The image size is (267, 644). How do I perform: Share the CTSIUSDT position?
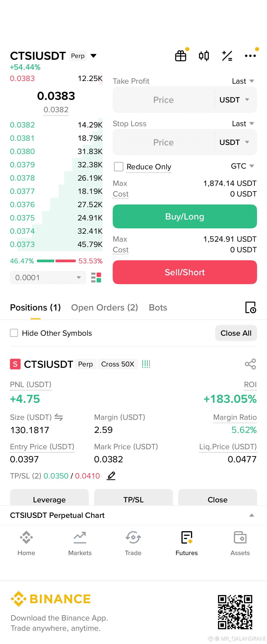coord(250,364)
